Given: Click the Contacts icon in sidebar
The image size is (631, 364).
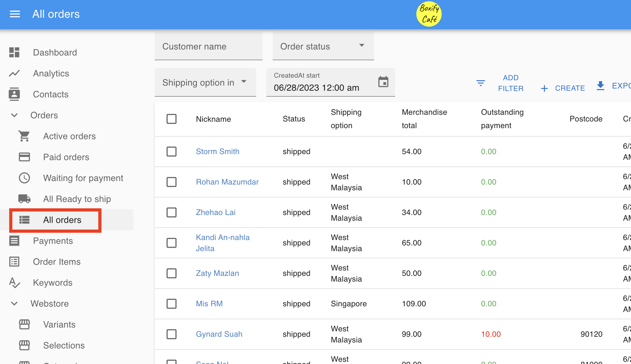Looking at the screenshot, I should (x=14, y=94).
